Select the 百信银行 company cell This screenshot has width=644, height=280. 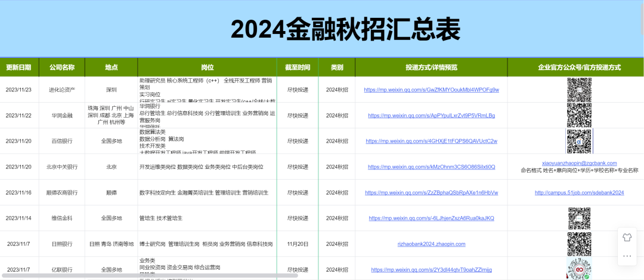62,141
